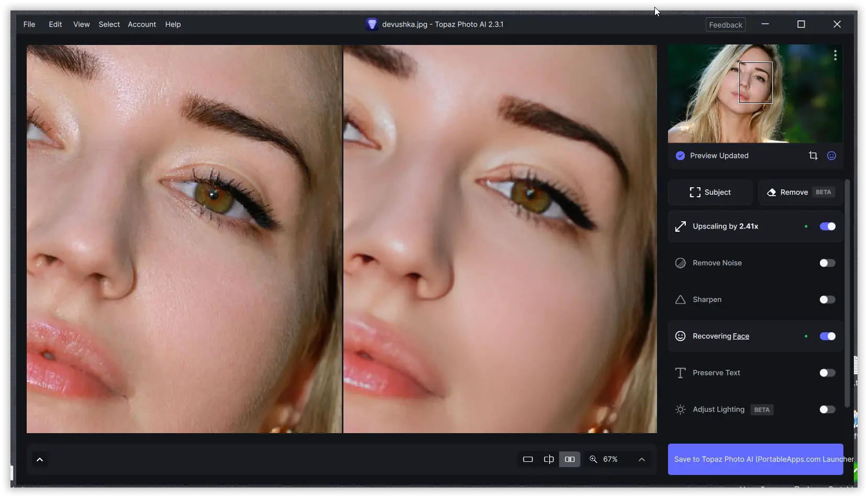Click the crop tool icon
Image resolution: width=868 pixels, height=498 pixels.
(814, 155)
